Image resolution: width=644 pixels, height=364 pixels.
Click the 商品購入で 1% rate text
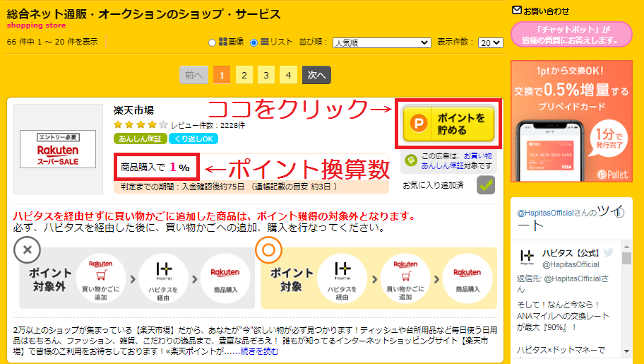(155, 168)
